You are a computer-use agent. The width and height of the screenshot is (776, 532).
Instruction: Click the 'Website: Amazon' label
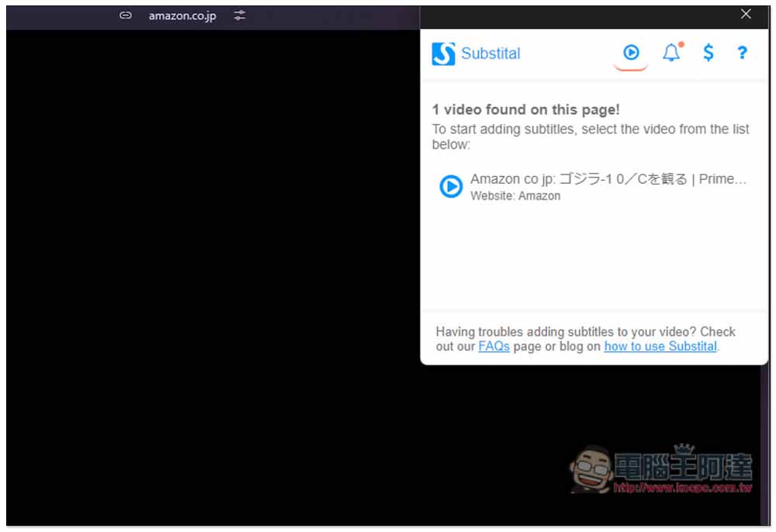[x=515, y=195]
